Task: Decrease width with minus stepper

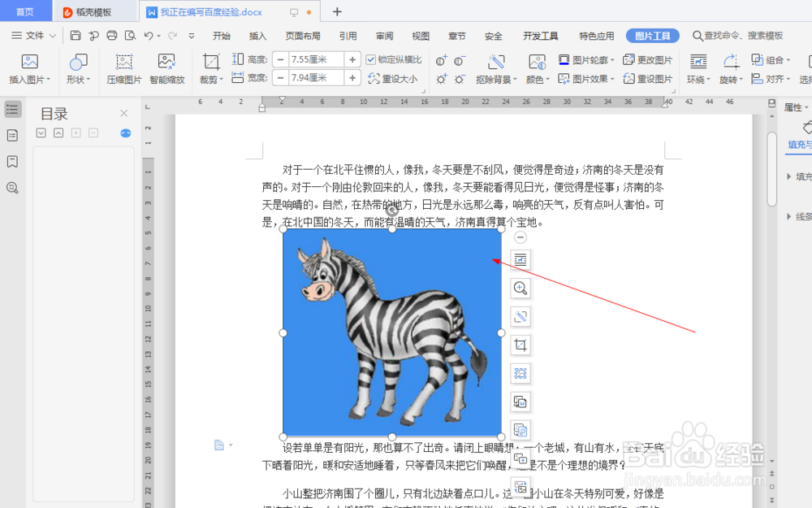Action: (280, 78)
